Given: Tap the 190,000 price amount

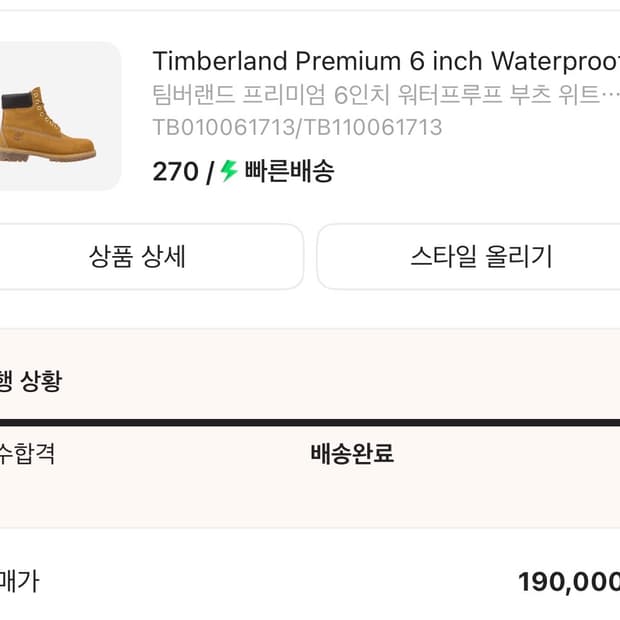Looking at the screenshot, I should click(568, 582).
